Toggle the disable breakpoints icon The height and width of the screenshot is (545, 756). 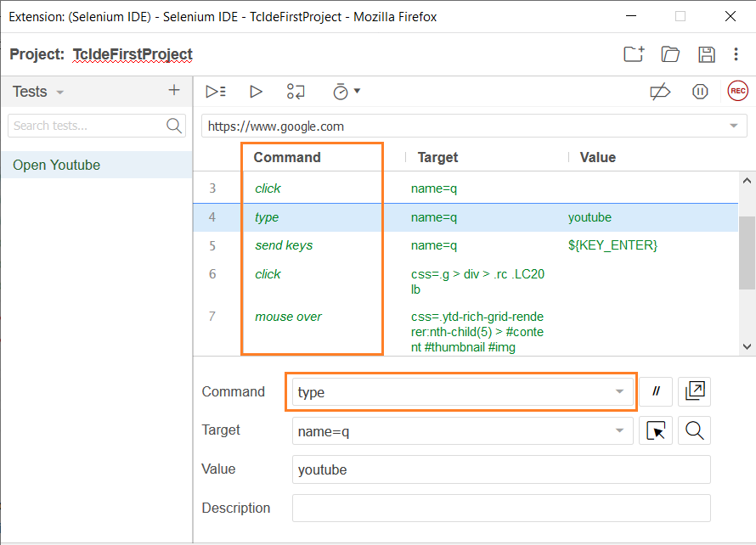(x=660, y=91)
